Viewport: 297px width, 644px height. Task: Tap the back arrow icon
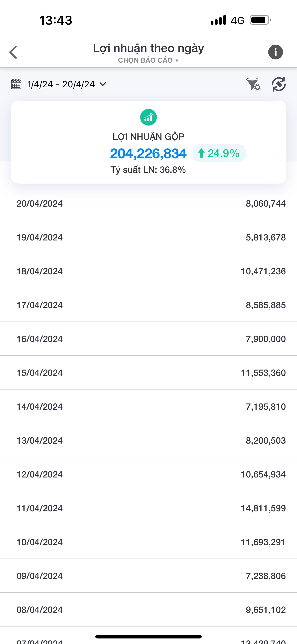click(13, 52)
